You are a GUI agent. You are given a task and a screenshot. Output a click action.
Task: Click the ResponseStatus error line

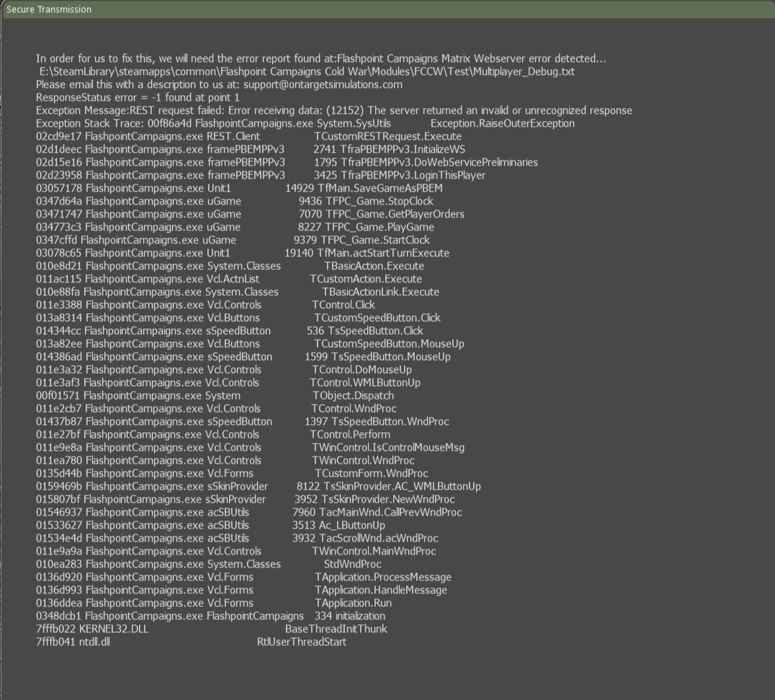click(137, 97)
